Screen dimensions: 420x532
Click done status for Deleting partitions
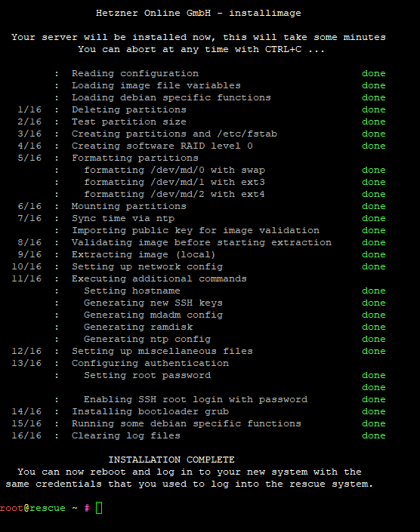[373, 109]
